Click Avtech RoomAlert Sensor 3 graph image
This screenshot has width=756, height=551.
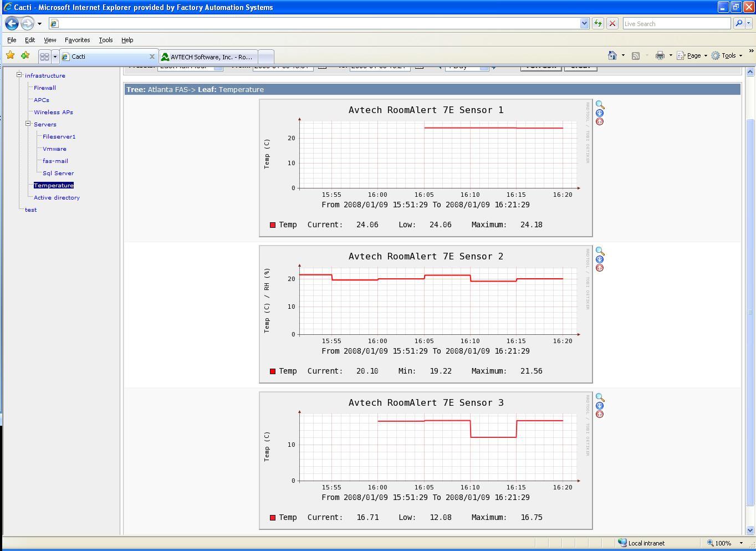pos(426,461)
